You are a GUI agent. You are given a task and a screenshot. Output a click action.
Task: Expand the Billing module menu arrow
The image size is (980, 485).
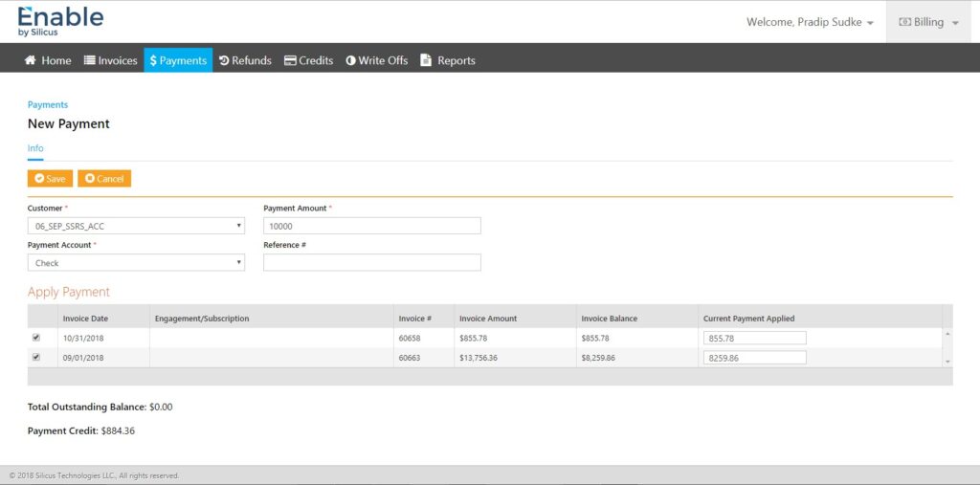click(x=955, y=23)
